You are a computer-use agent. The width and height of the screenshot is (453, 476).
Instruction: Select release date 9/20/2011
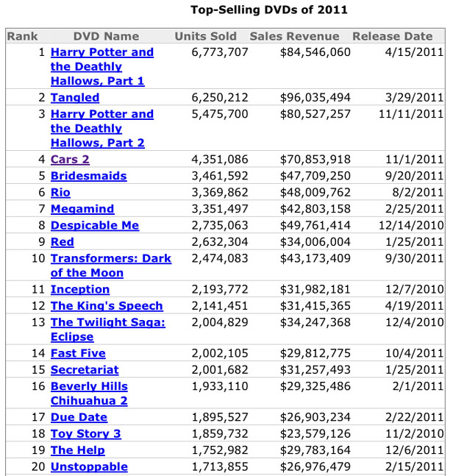click(415, 176)
